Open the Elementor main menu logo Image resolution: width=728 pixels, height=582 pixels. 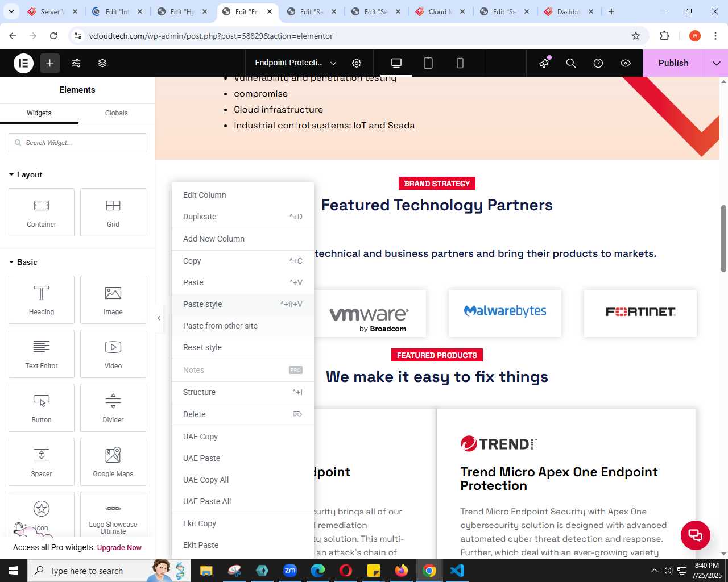point(24,63)
